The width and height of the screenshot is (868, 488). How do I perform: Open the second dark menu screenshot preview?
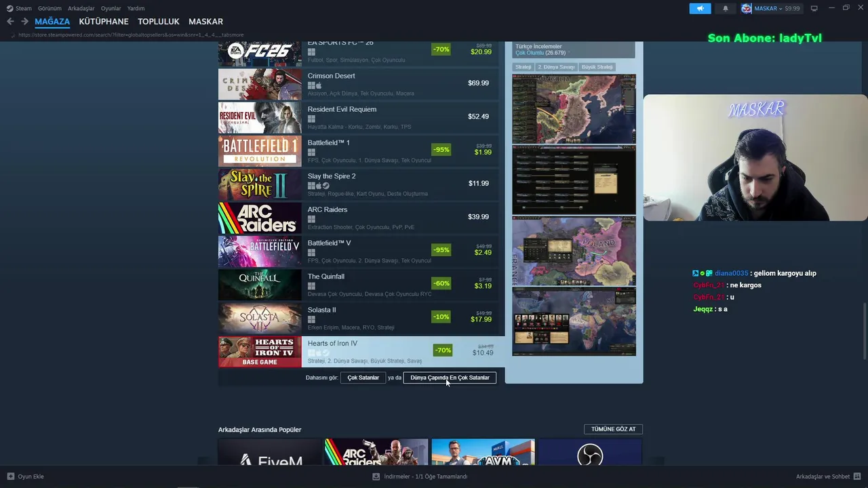(x=574, y=180)
